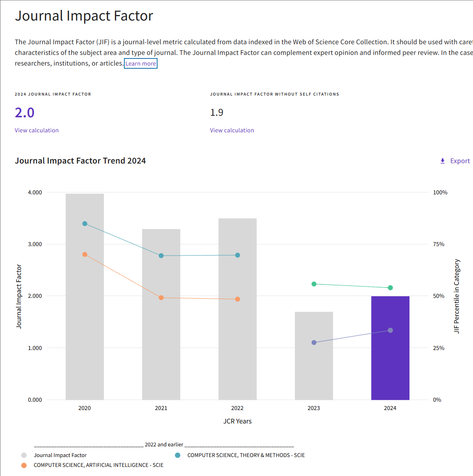Image resolution: width=473 pixels, height=476 pixels.
Task: Click the green 2024 data point
Action: point(390,288)
